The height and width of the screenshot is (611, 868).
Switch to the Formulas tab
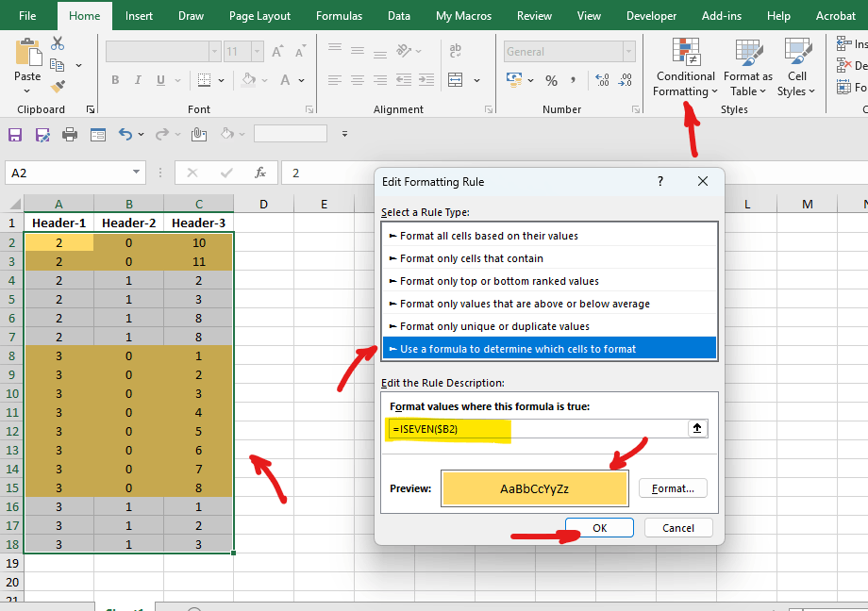coord(339,15)
